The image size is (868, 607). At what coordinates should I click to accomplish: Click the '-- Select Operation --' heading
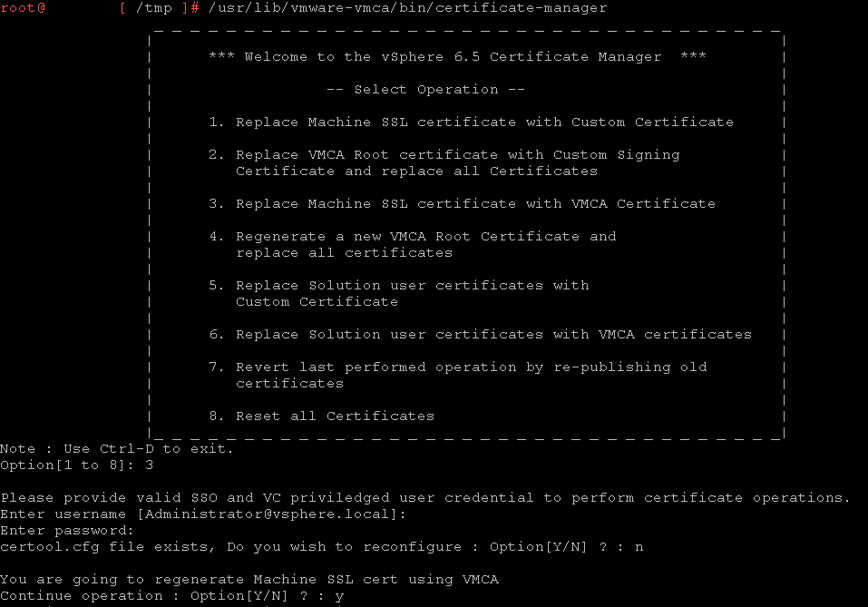point(425,89)
